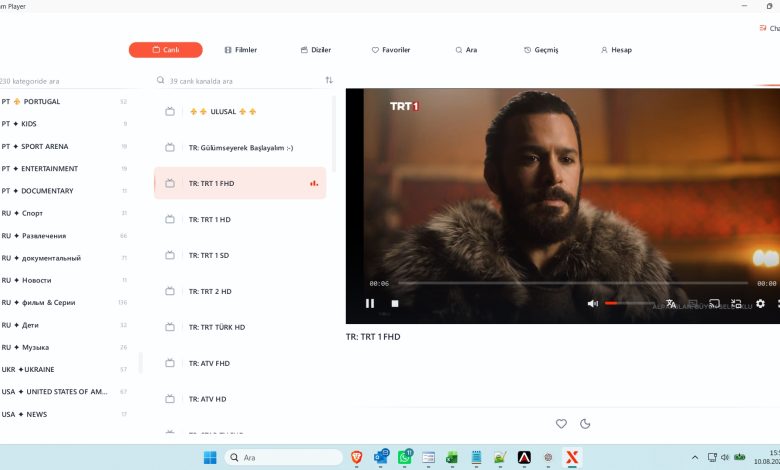Viewport: 780px width, 470px height.
Task: Click the taskbar Ara search box
Action: pyautogui.click(x=284, y=458)
